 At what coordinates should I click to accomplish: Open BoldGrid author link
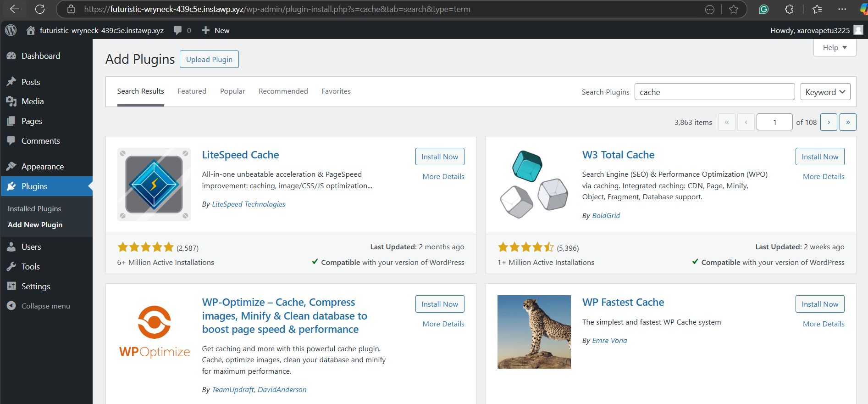(606, 216)
